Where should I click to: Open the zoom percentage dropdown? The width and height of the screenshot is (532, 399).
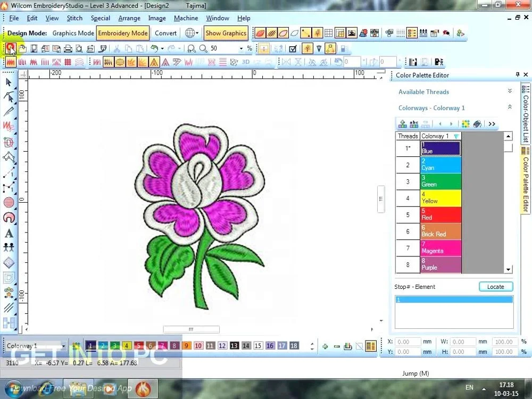point(241,48)
